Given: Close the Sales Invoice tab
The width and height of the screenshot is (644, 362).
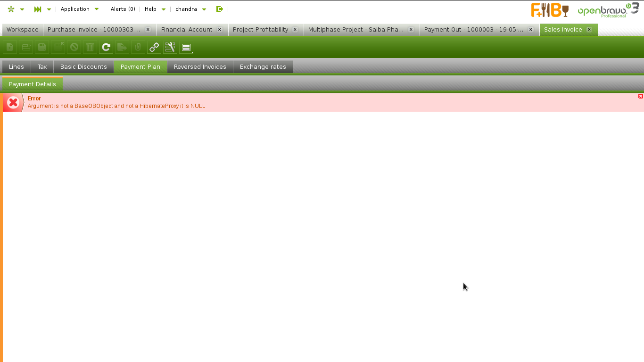Looking at the screenshot, I should coord(589,30).
